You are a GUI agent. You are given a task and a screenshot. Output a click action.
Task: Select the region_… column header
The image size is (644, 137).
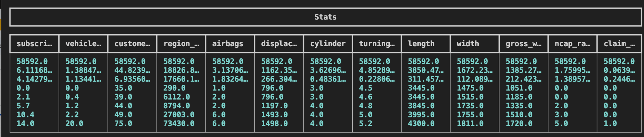click(181, 44)
